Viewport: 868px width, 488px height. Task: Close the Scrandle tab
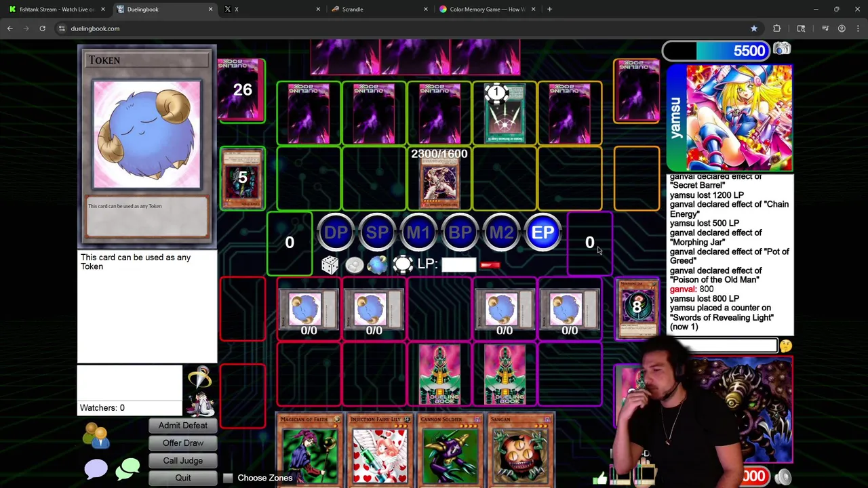tap(426, 9)
